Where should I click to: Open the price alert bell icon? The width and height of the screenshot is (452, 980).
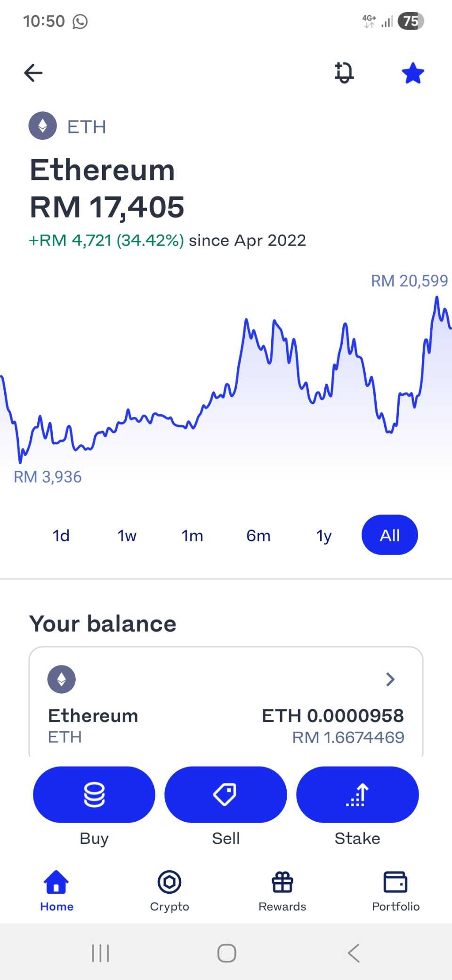tap(344, 73)
